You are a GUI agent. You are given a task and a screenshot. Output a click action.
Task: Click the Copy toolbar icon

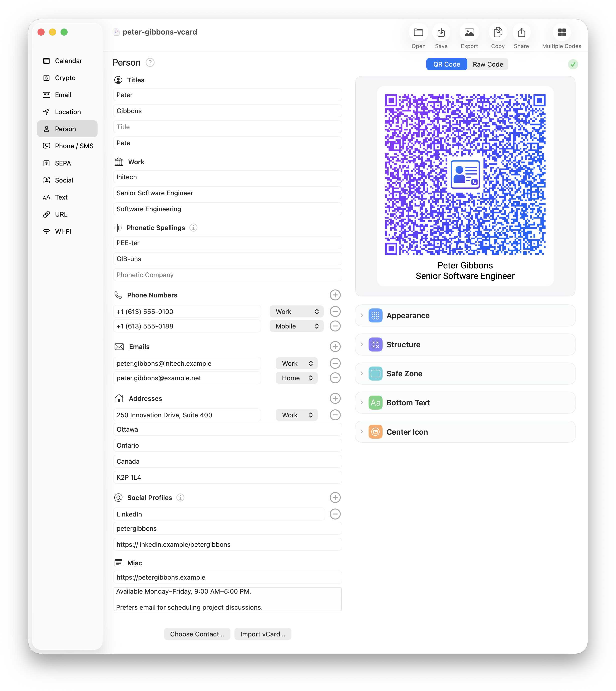[x=498, y=33]
